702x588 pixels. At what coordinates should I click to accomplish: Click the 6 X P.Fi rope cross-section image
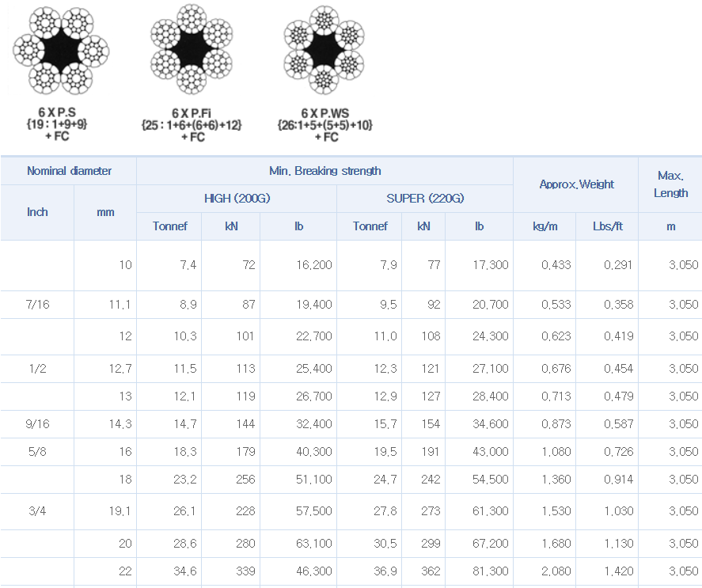(x=192, y=49)
